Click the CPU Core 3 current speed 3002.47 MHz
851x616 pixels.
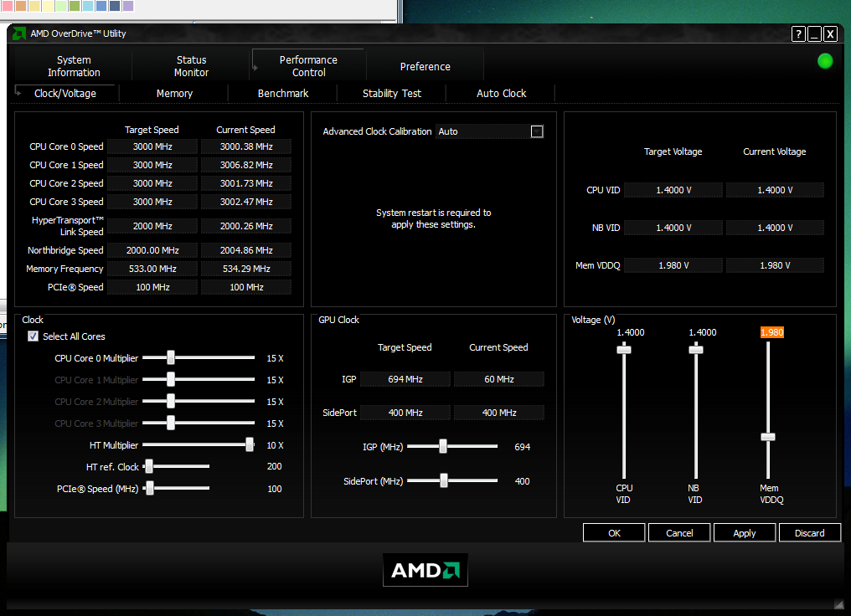coord(246,202)
